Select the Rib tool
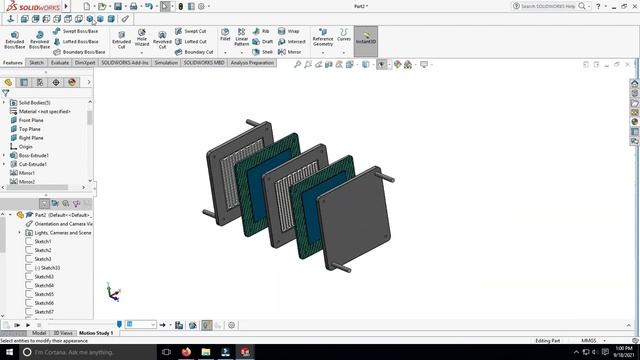This screenshot has width=640, height=360. click(x=261, y=31)
